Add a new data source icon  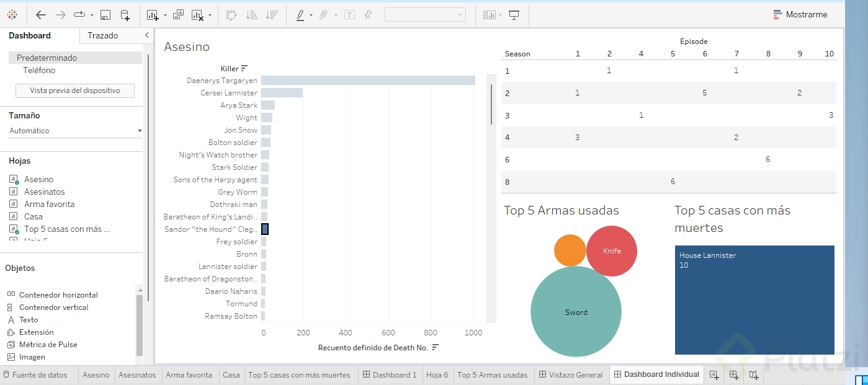click(125, 15)
